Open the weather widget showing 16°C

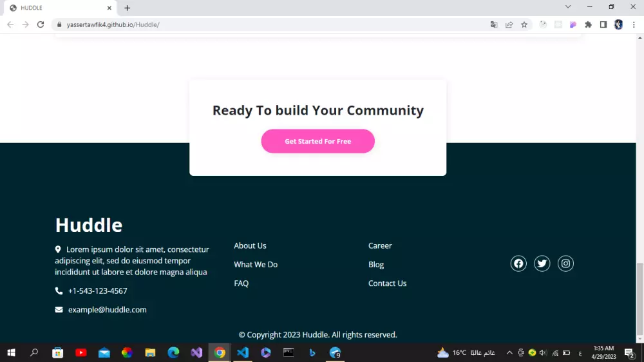pyautogui.click(x=466, y=352)
